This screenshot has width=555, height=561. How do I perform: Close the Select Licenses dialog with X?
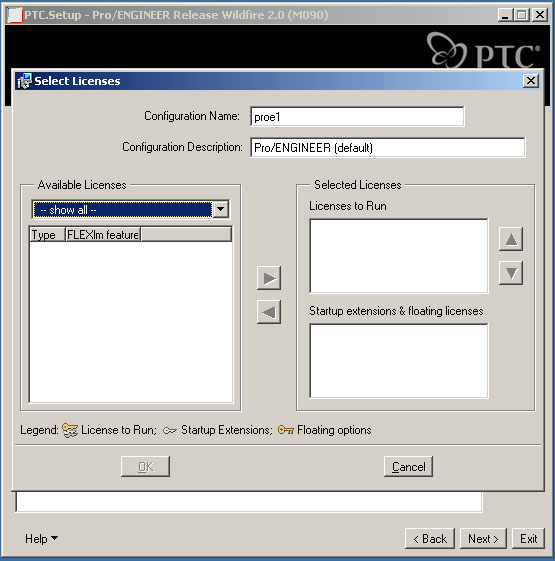coord(531,81)
